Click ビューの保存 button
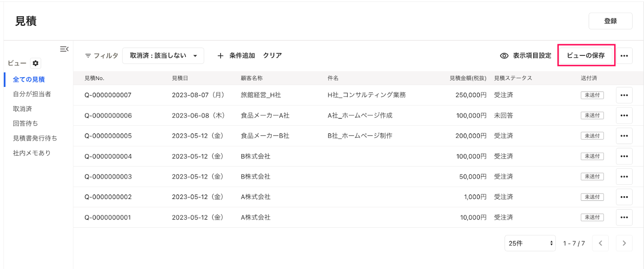Image resolution: width=644 pixels, height=269 pixels. pyautogui.click(x=586, y=55)
